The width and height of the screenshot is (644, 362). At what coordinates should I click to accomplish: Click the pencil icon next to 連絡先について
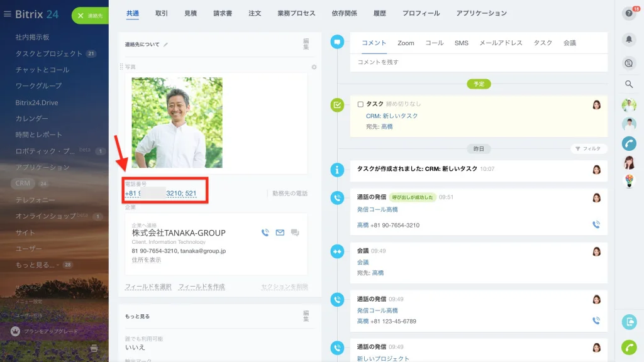point(165,45)
